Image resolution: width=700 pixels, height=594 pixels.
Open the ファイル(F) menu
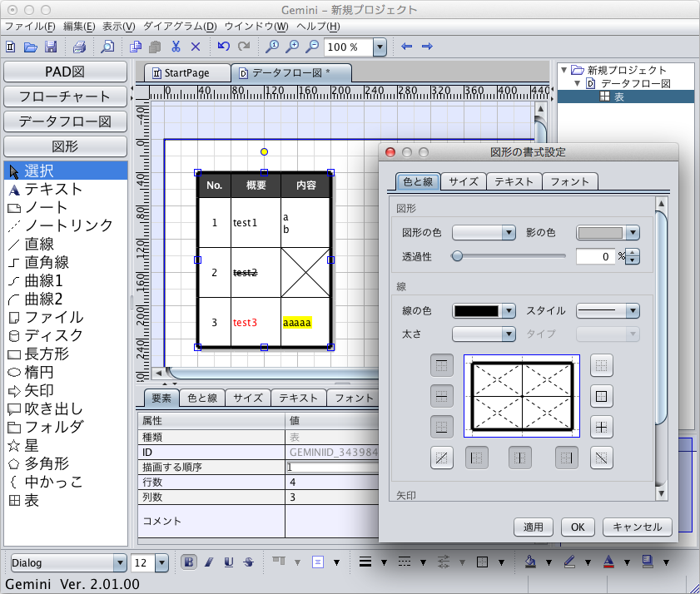click(x=30, y=27)
